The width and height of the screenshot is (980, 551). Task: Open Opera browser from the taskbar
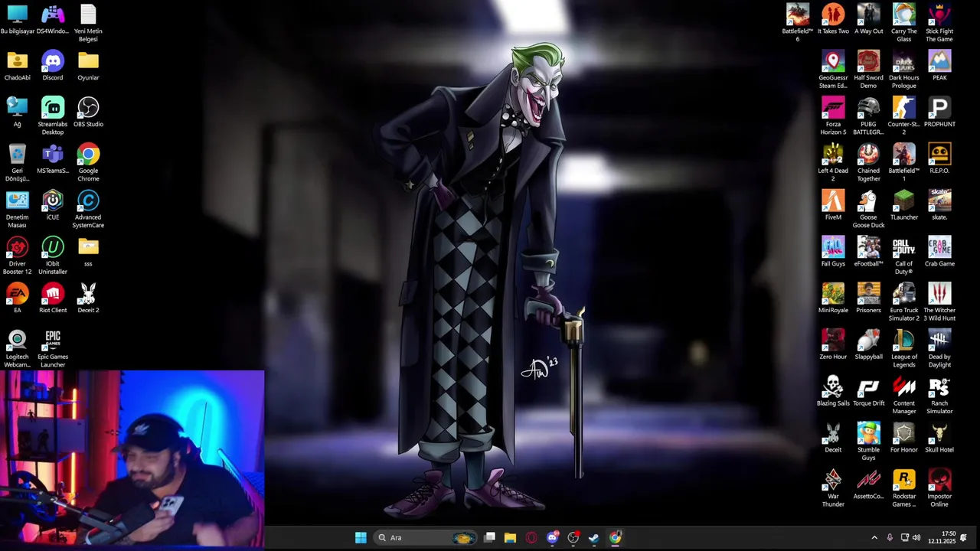pos(531,537)
